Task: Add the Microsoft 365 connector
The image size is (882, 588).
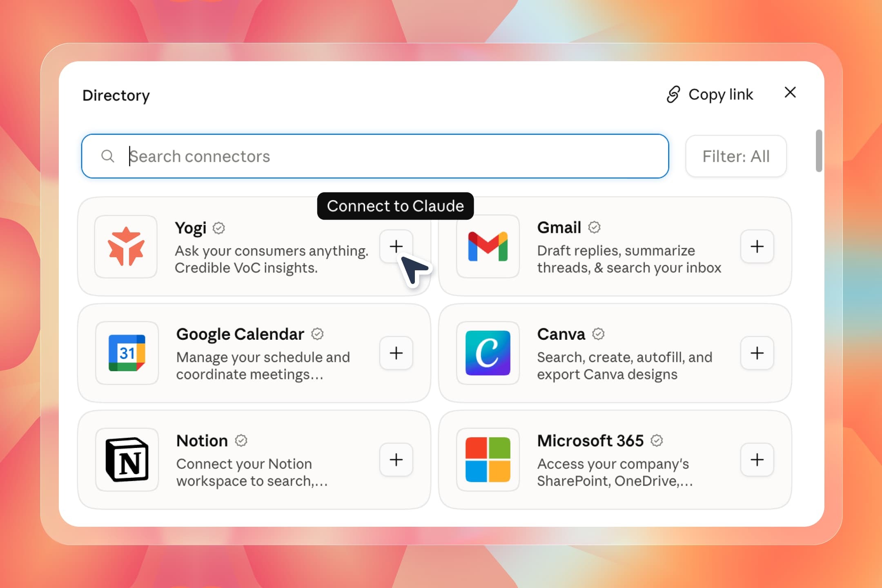Action: 757,460
